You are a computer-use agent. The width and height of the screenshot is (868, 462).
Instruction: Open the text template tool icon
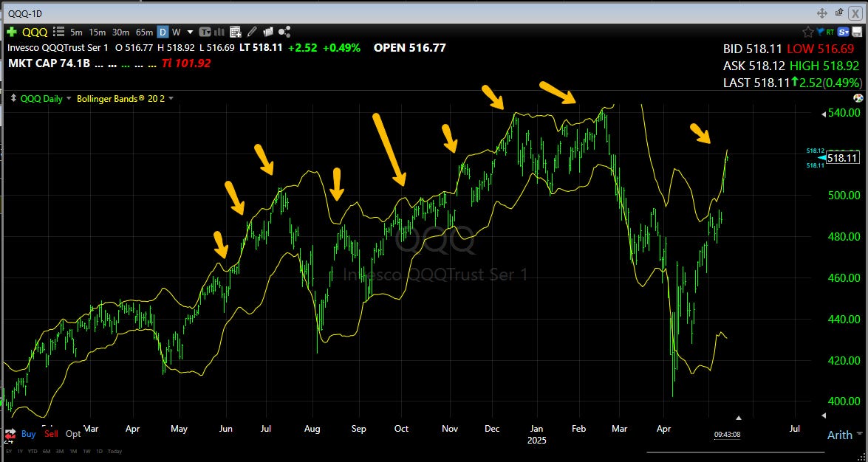pyautogui.click(x=205, y=32)
